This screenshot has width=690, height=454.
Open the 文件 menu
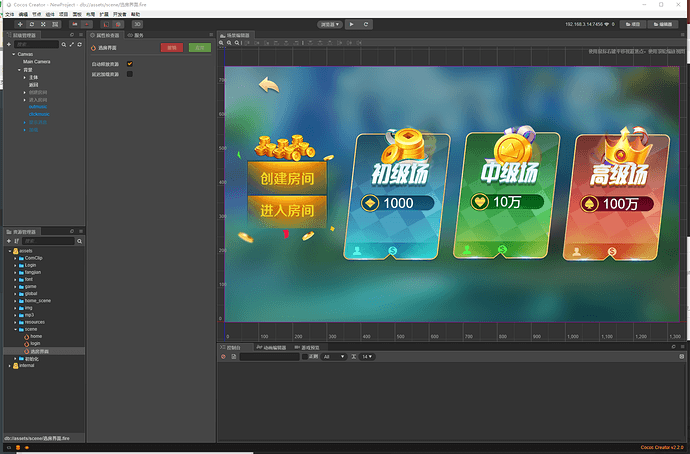click(x=10, y=15)
